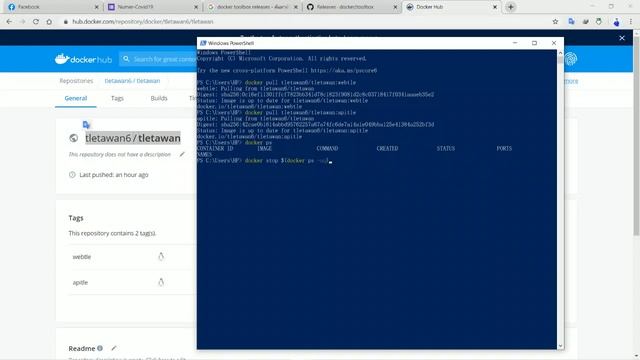Image resolution: width=640 pixels, height=360 pixels.
Task: Click the address bar URL
Action: 143,22
